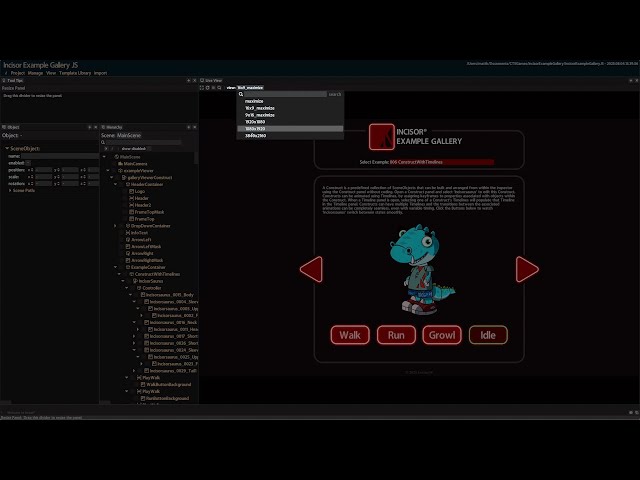Viewport: 640px width, 480px height.
Task: Click the Growl button
Action: point(442,335)
